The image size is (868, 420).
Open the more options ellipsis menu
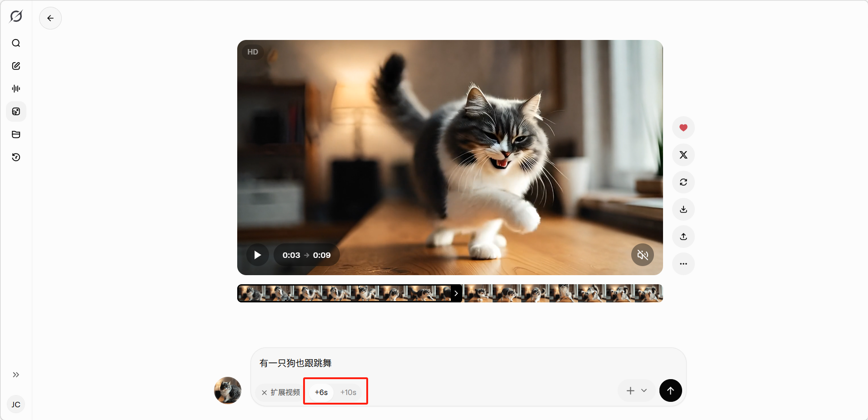click(683, 264)
